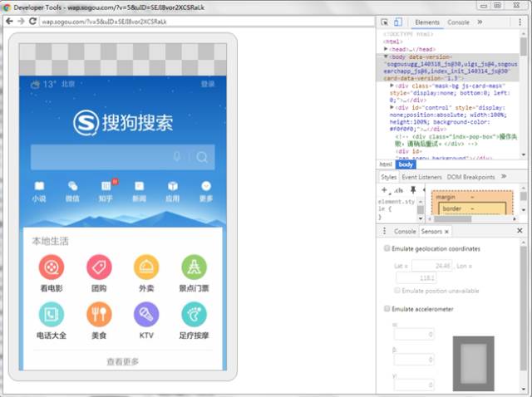Click the 查看更多 view more link
This screenshot has height=397, width=532.
click(123, 361)
